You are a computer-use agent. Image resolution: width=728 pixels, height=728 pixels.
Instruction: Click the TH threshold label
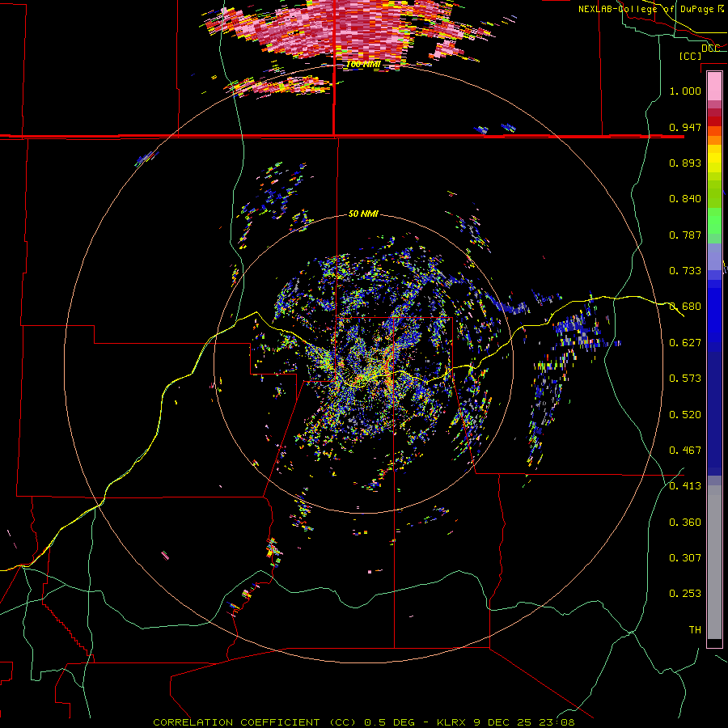click(695, 630)
